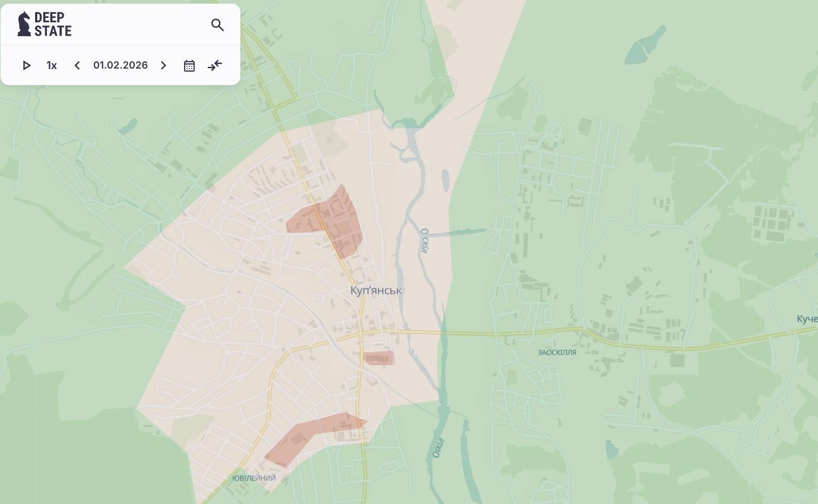Image resolution: width=818 pixels, height=504 pixels.
Task: Click the small red rectangle south of Куп'янськ label
Action: (379, 358)
